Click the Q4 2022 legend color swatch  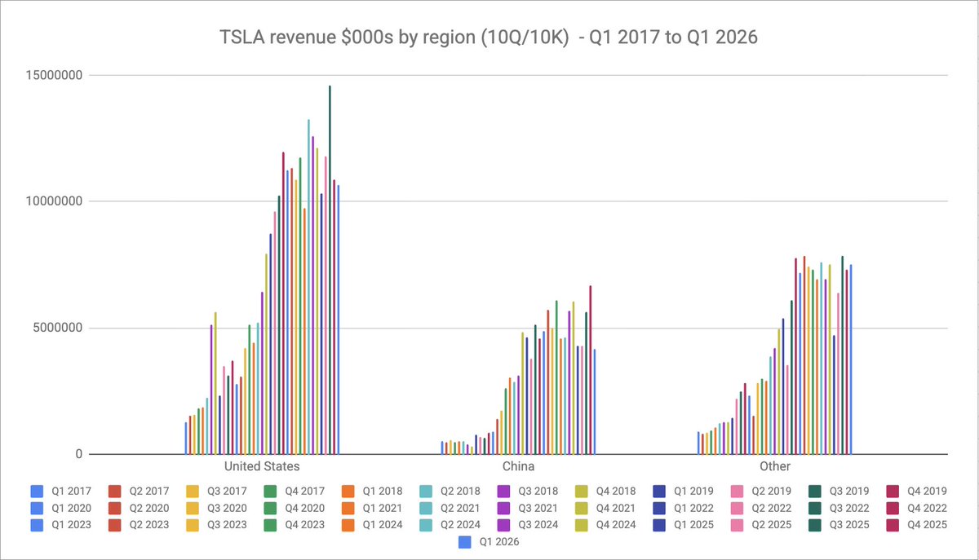[x=894, y=508]
